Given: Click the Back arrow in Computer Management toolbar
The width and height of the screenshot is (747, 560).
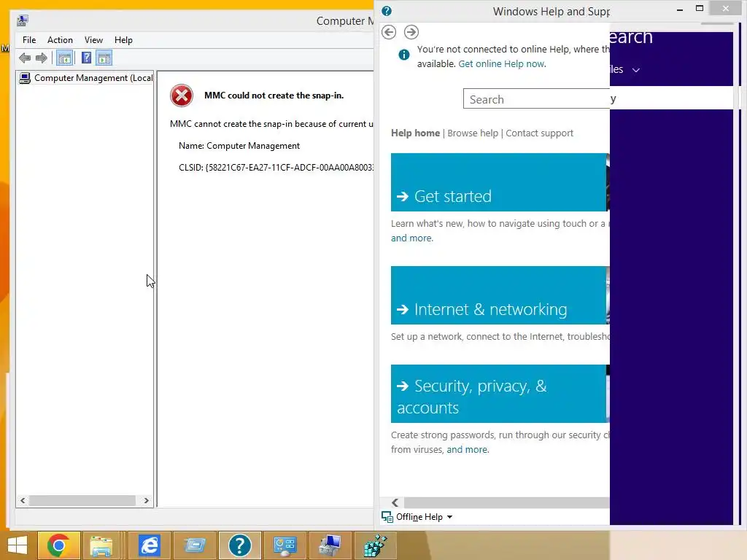Looking at the screenshot, I should 25,58.
